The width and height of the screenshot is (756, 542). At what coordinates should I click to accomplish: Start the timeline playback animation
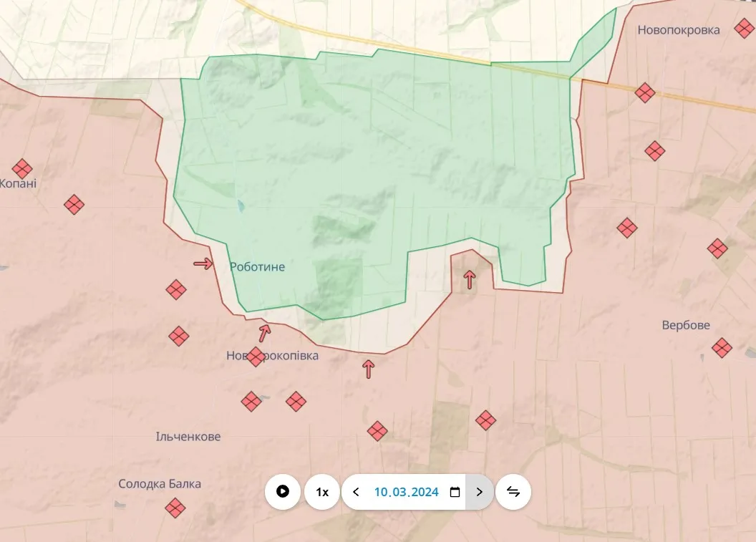coord(283,492)
